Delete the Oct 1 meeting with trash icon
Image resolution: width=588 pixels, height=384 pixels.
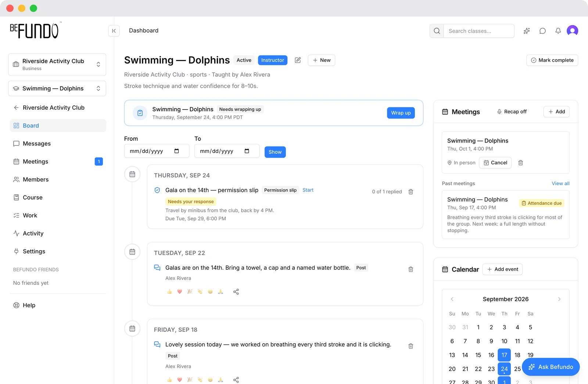point(520,163)
